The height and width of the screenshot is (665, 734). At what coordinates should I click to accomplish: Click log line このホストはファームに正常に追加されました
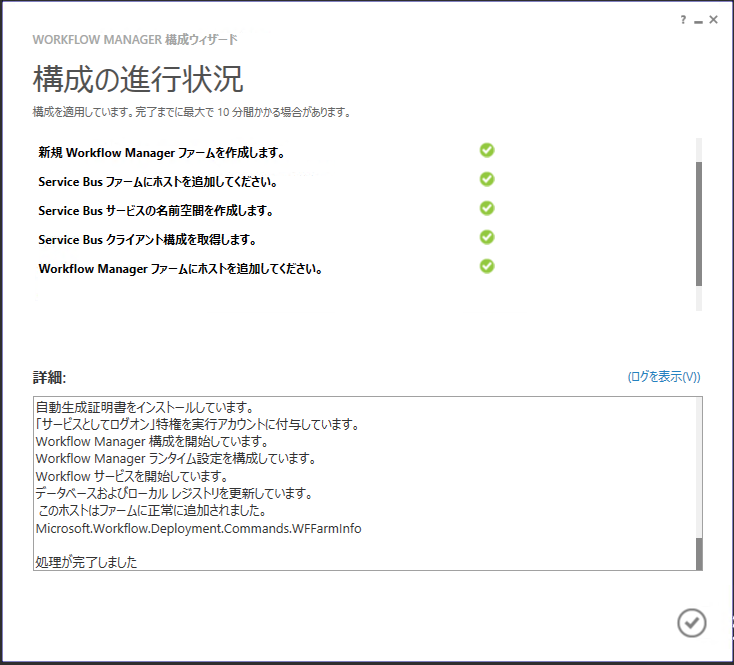click(x=153, y=511)
